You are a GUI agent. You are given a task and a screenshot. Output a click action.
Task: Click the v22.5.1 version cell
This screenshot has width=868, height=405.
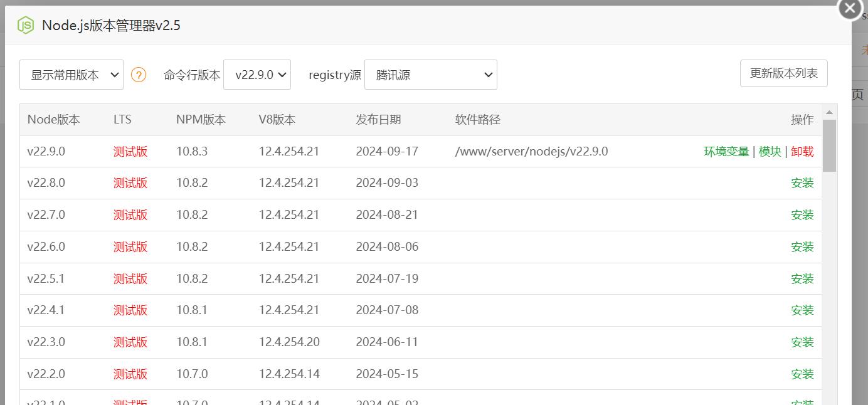coord(46,278)
